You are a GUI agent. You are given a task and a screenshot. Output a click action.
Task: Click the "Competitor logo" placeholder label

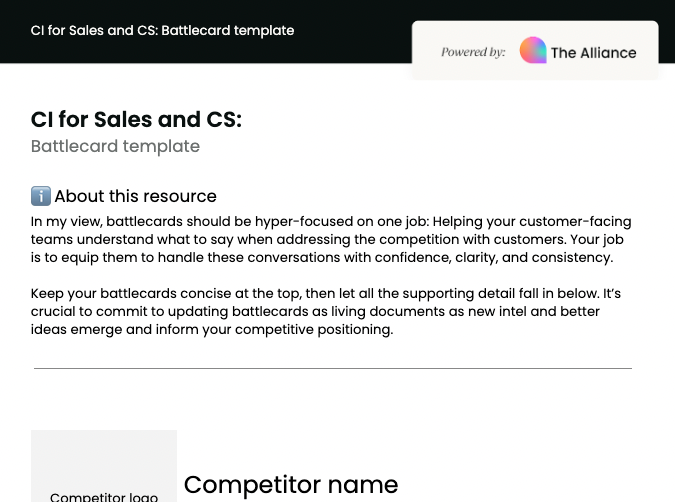(104, 496)
